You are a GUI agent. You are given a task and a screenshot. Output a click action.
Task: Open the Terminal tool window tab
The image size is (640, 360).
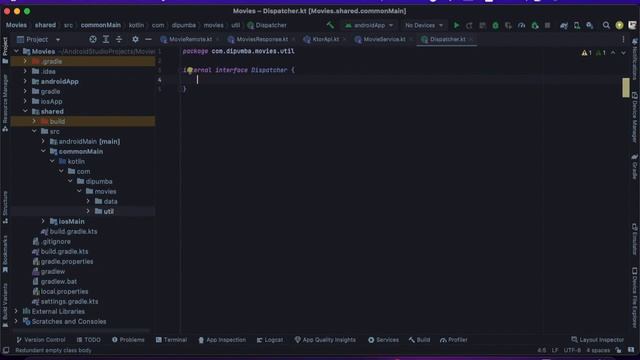[171, 340]
